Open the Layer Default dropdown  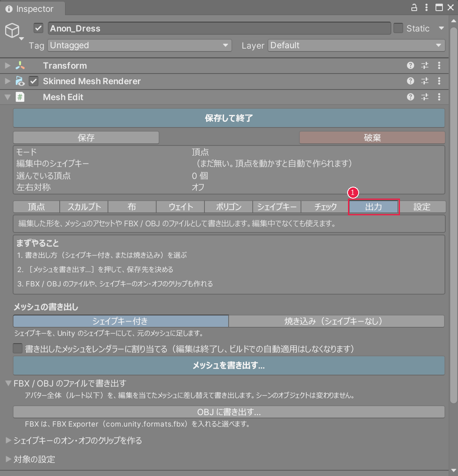click(356, 45)
